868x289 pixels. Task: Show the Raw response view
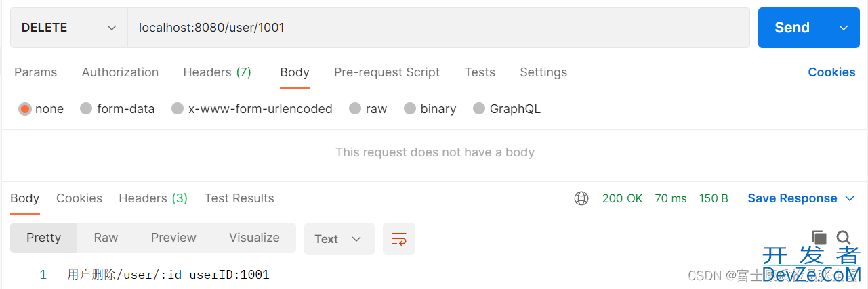click(x=106, y=238)
